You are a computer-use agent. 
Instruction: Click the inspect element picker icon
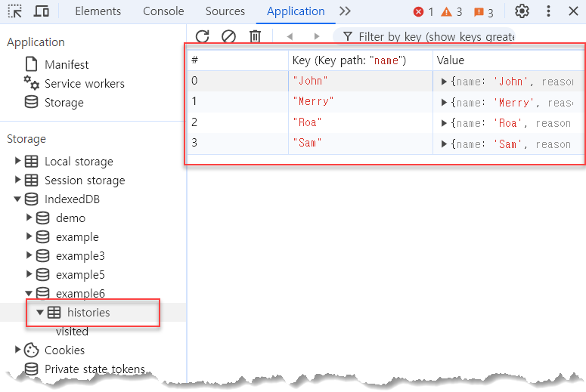[x=15, y=11]
